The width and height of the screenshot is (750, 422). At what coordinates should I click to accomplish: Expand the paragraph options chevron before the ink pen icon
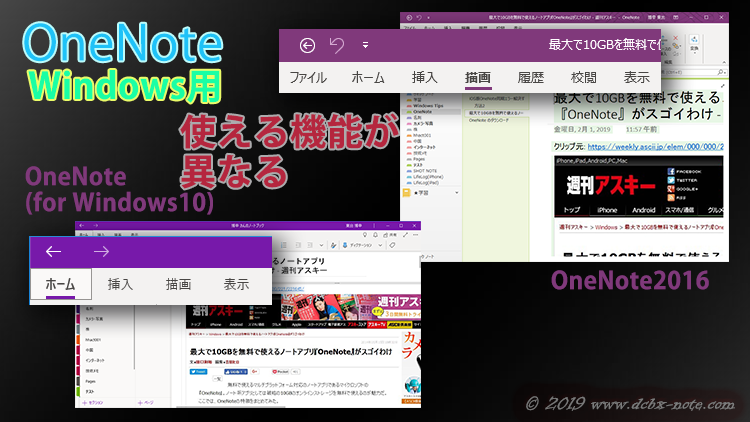(321, 245)
